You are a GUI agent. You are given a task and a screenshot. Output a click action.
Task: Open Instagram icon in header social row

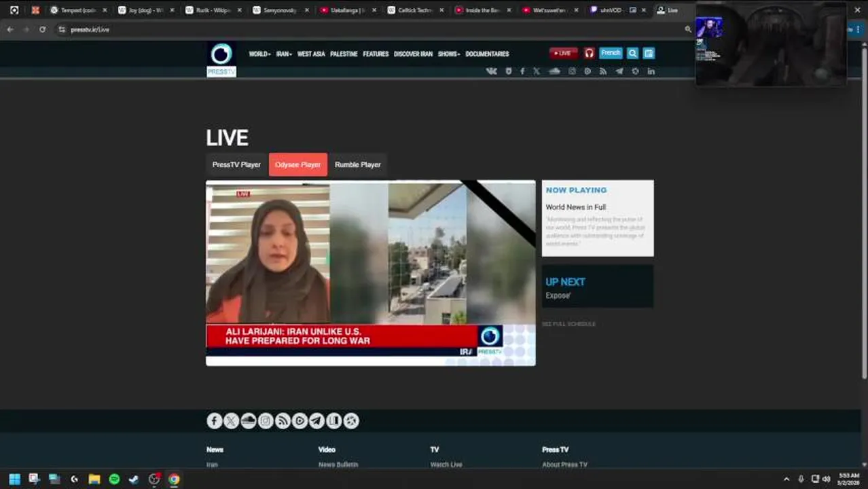pyautogui.click(x=572, y=71)
